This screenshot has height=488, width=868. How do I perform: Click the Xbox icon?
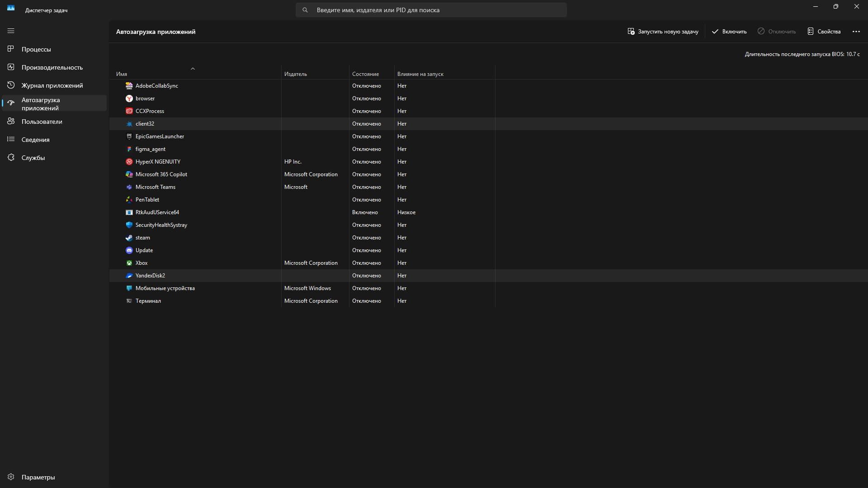[x=129, y=263]
